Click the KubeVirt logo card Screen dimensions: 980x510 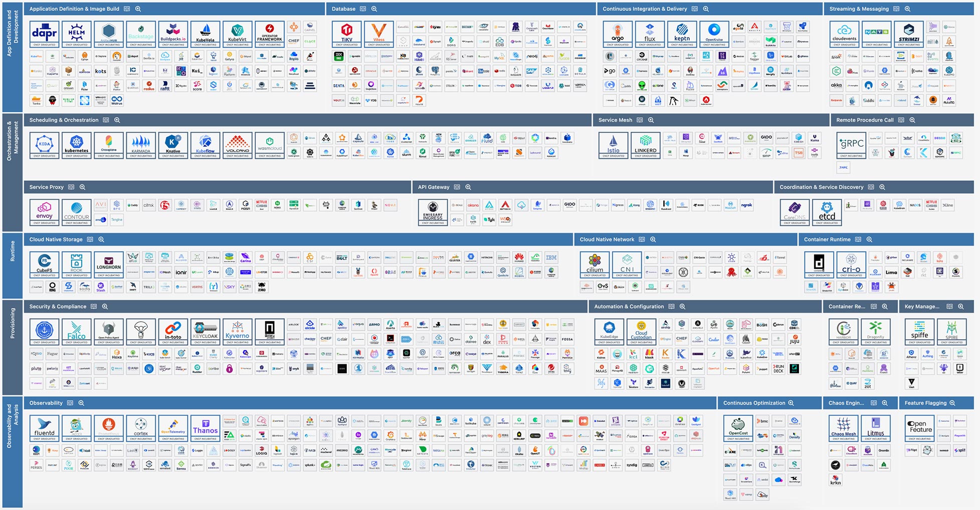coord(238,34)
